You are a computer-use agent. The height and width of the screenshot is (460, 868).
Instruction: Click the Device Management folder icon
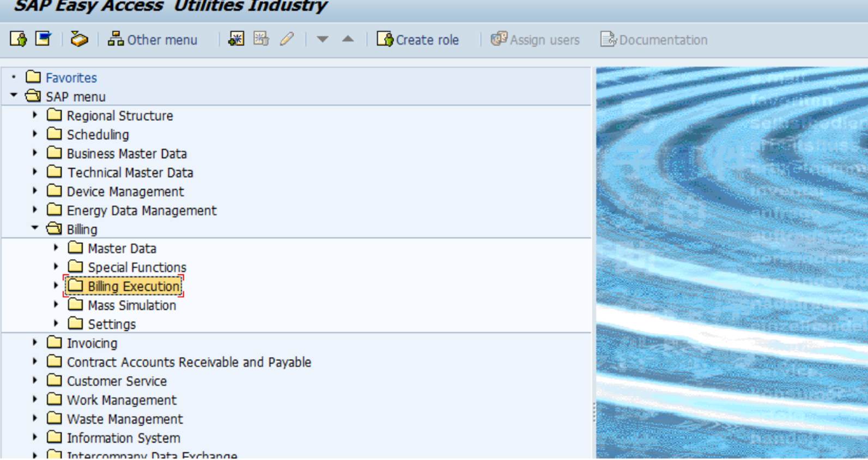pos(54,191)
